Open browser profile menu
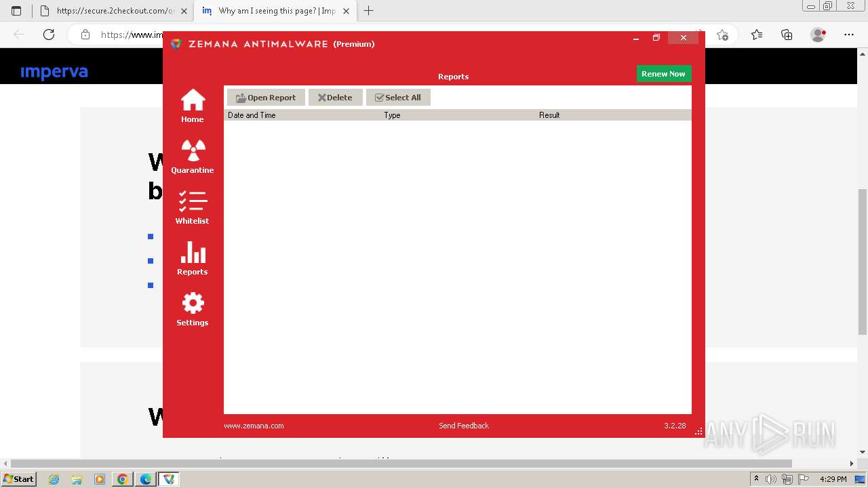The height and width of the screenshot is (488, 868). [818, 35]
